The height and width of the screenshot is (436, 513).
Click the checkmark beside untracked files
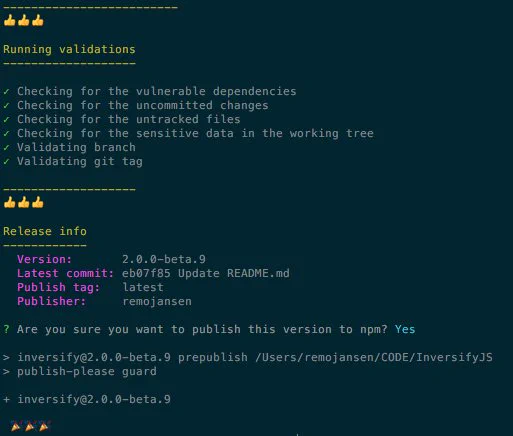pyautogui.click(x=6, y=119)
